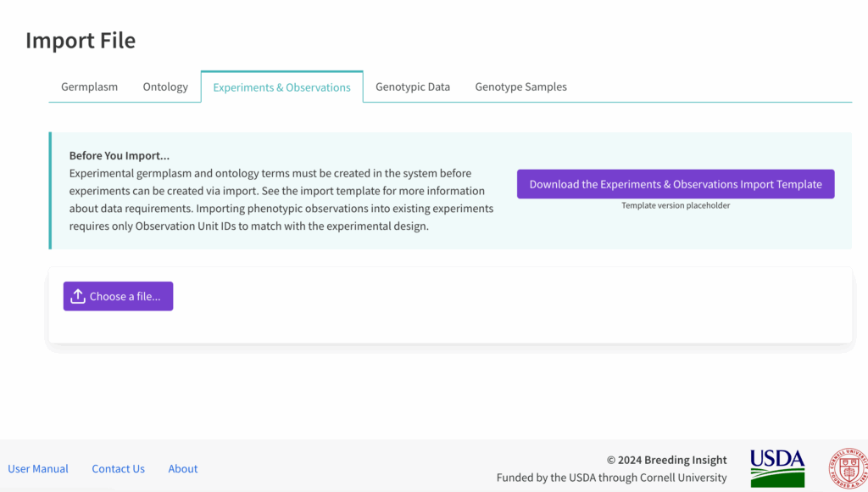The image size is (868, 492).
Task: Click the Cornell University seal logo
Action: (x=848, y=468)
